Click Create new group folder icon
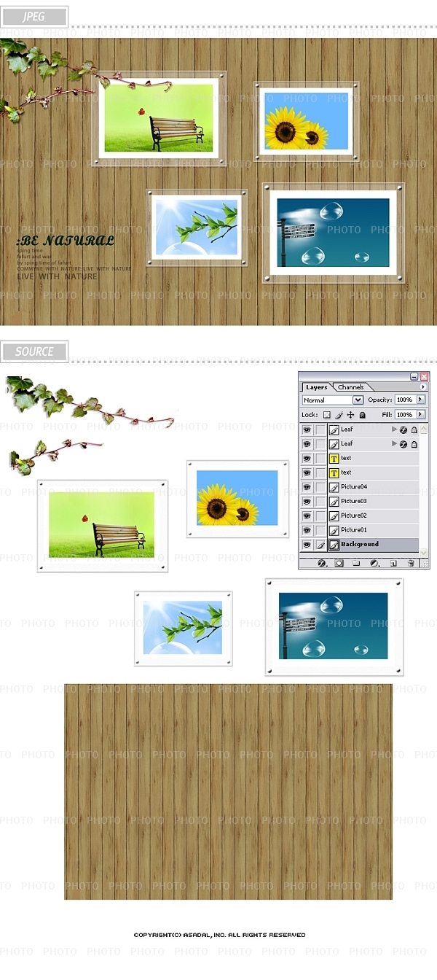This screenshot has width=437, height=980. [356, 563]
